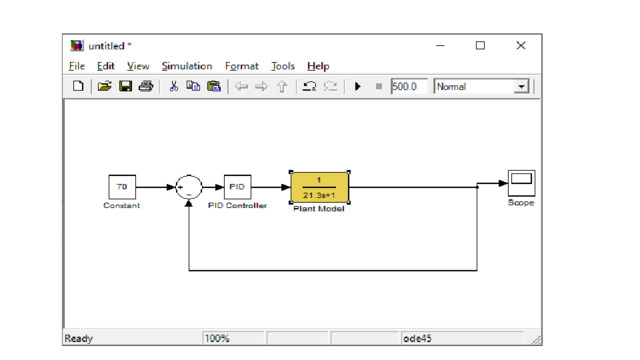This screenshot has width=640, height=360.
Task: Paste from clipboard using paste icon
Action: click(214, 86)
